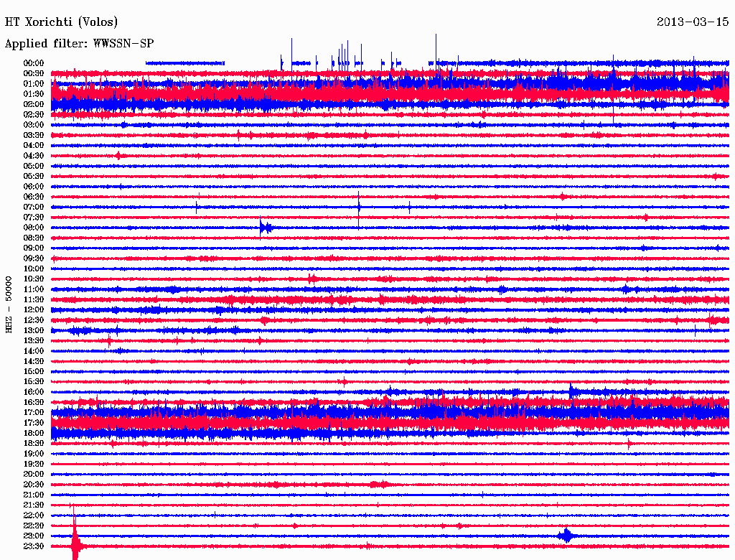Select the 03:00 time label
This screenshot has height=560, width=735.
34,125
